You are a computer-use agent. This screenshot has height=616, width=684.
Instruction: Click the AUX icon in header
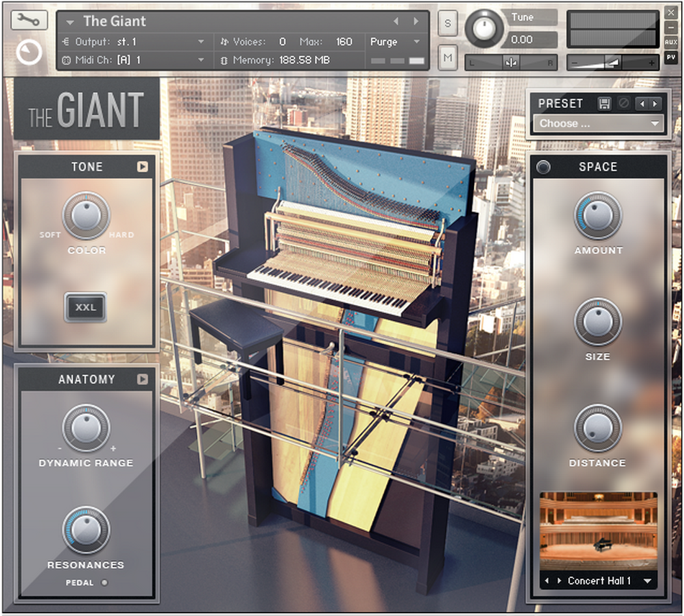click(x=672, y=41)
